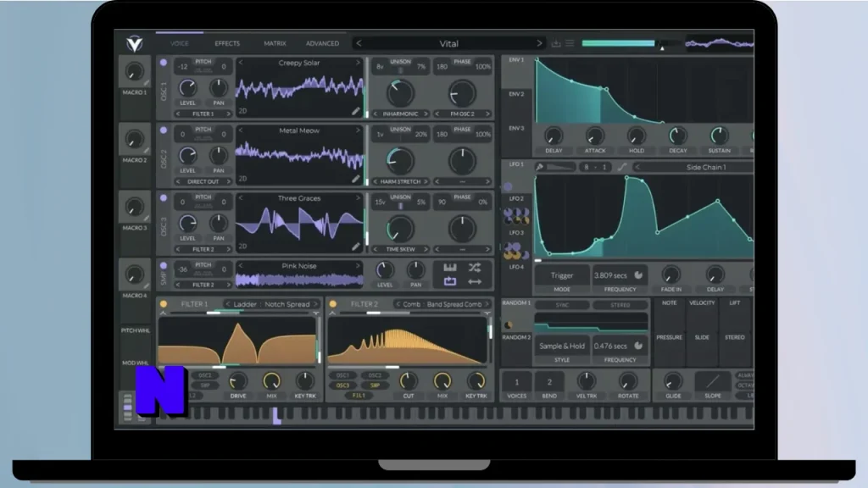Adjust the Macro 1 knob
The width and height of the screenshot is (868, 488).
[134, 71]
